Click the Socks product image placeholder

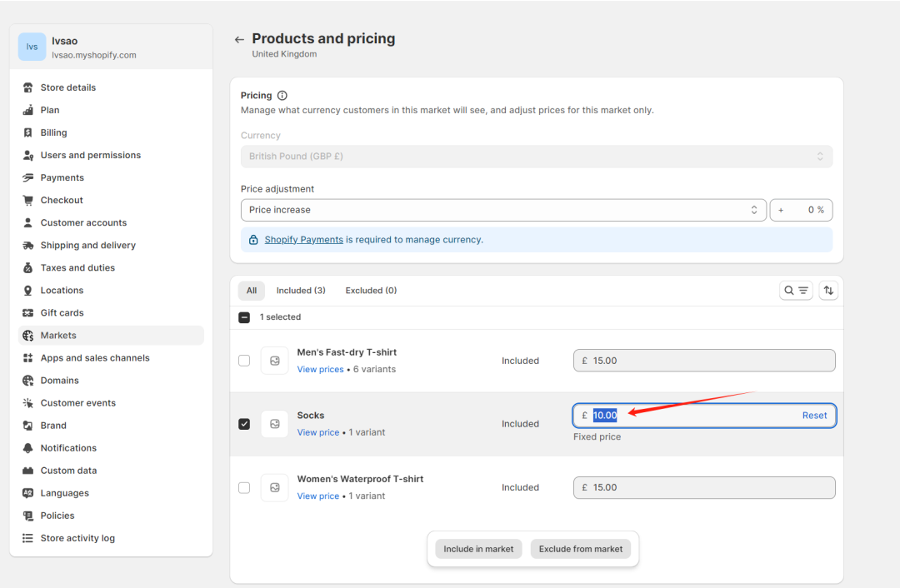coord(274,424)
